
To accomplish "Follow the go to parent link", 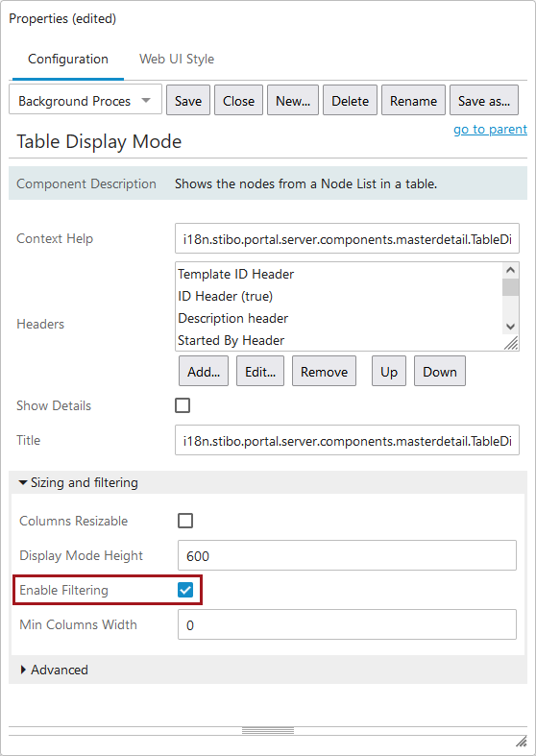I will point(490,130).
